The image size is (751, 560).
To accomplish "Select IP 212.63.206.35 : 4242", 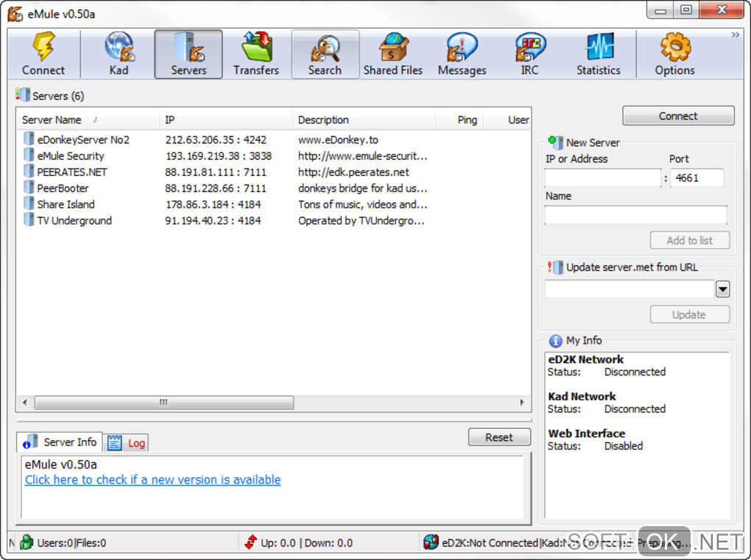I will click(x=216, y=140).
